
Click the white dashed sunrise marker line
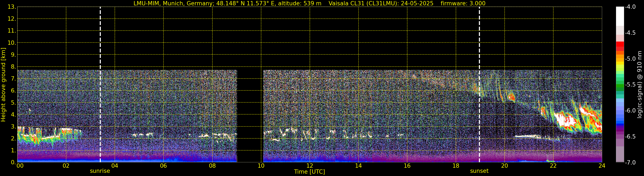click(100, 85)
